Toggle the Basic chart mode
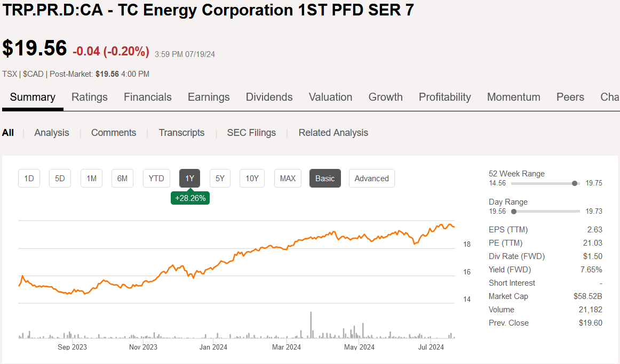This screenshot has height=364, width=620. pos(325,178)
